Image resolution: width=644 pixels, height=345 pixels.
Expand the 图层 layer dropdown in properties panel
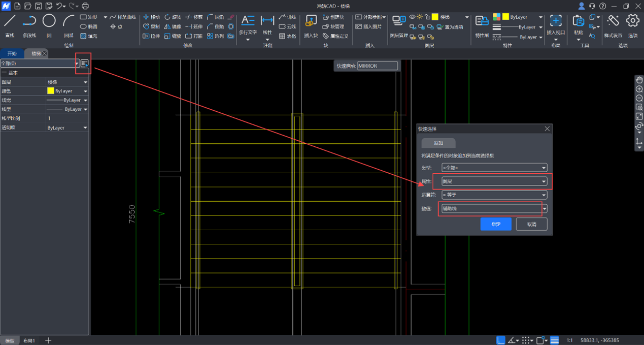(x=85, y=82)
